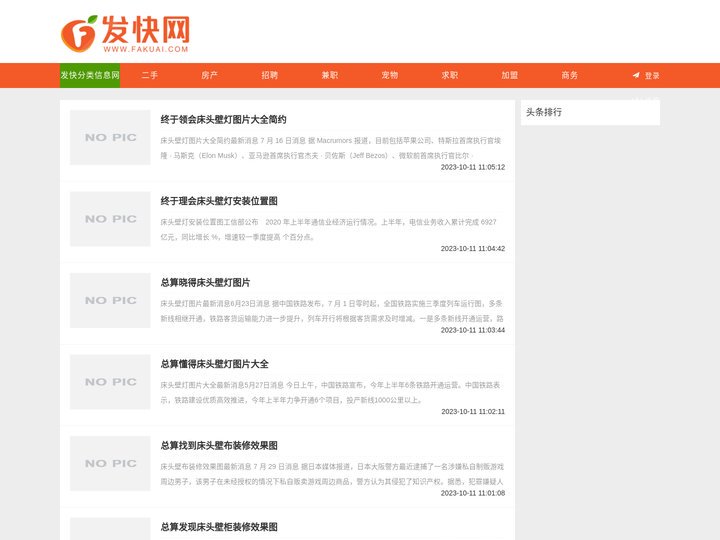Click summary text about 今年上半年6条铁路开通

[x=330, y=393]
